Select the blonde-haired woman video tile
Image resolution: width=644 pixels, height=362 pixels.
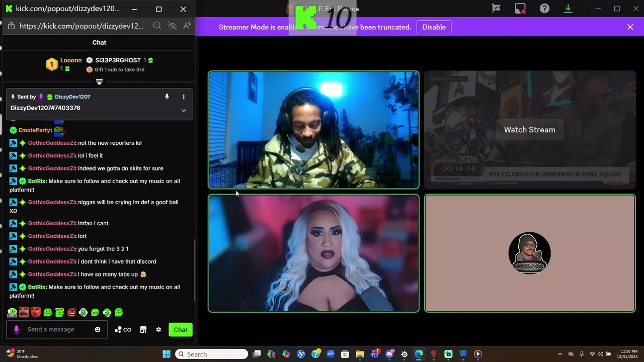coord(313,253)
